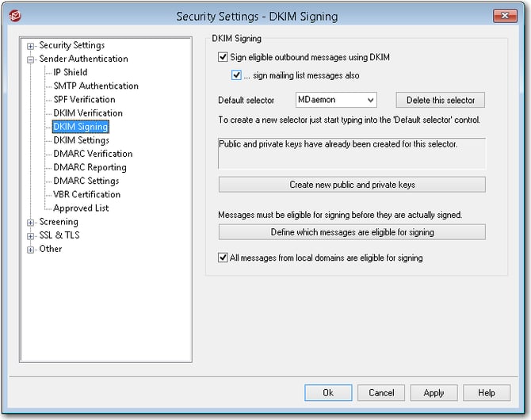This screenshot has height=420, width=531.
Task: Expand the Screening tree node
Action: [x=30, y=223]
